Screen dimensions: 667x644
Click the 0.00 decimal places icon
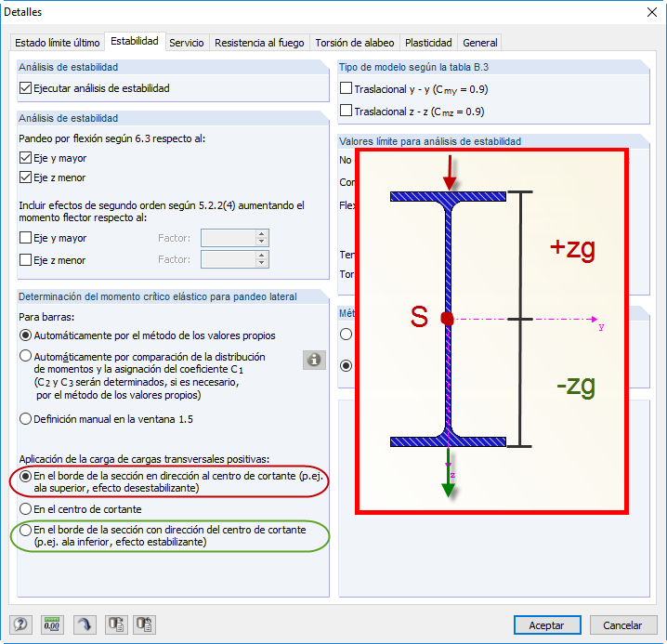point(52,624)
